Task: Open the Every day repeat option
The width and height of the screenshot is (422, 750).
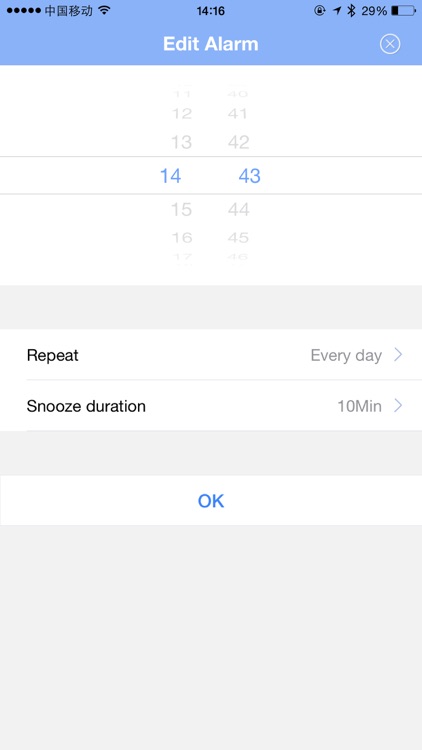Action: (x=346, y=355)
